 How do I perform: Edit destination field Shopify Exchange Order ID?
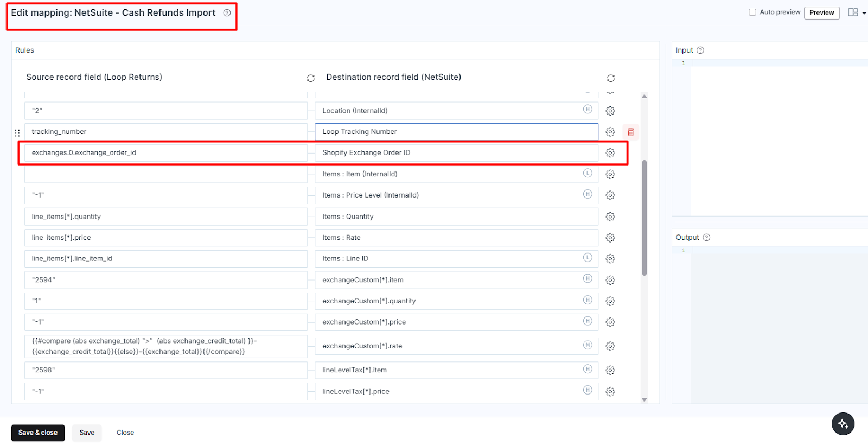coord(456,153)
